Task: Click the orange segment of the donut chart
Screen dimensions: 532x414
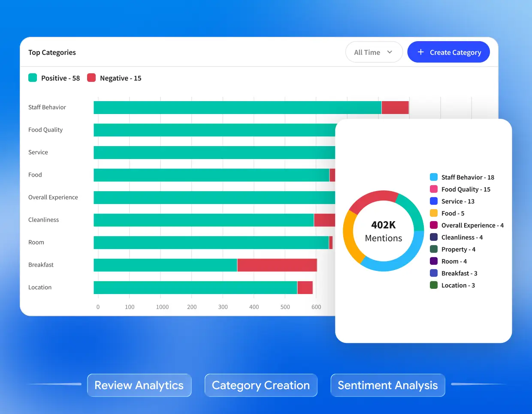Action: click(x=350, y=238)
